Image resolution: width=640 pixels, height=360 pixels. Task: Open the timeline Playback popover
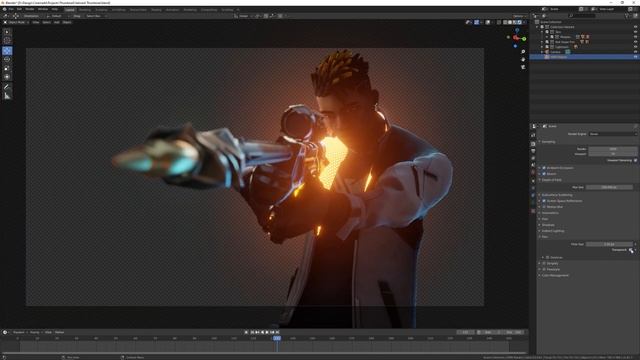[x=19, y=332]
